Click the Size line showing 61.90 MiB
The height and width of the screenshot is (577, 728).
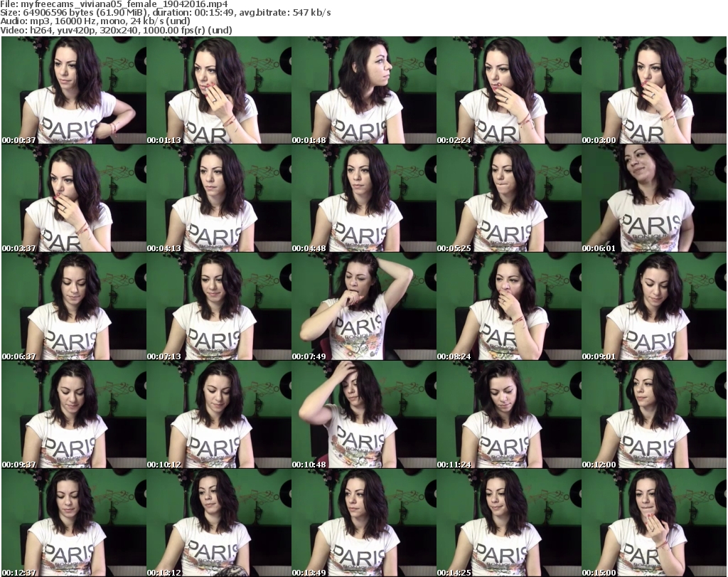point(166,13)
